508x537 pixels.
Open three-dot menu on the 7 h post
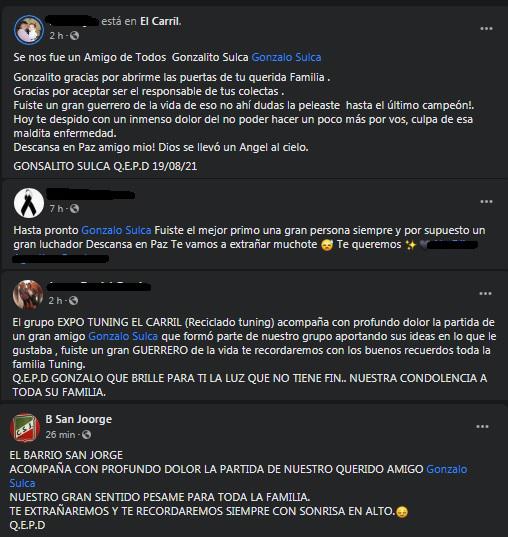coord(486,202)
